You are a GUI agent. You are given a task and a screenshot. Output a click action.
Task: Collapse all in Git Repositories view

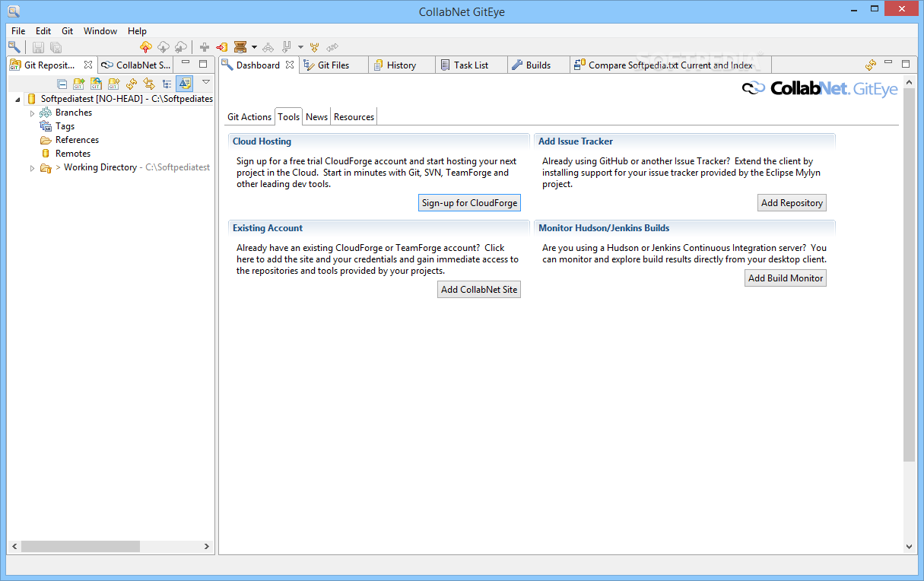pos(62,84)
